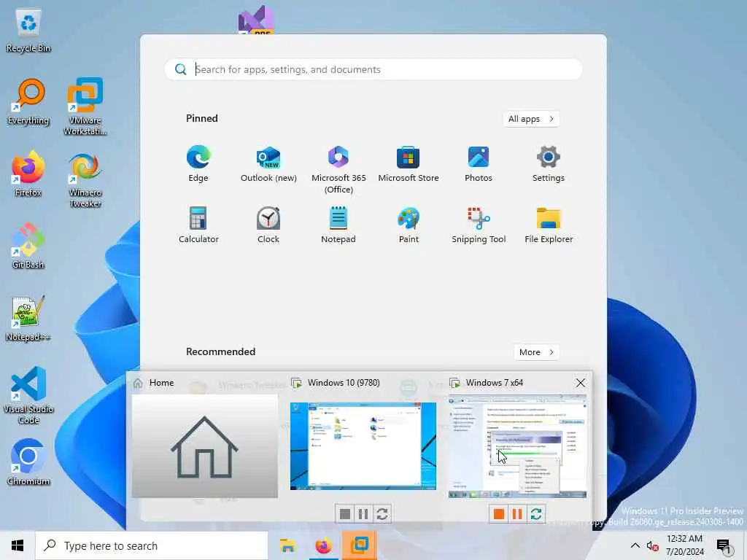The height and width of the screenshot is (560, 747).
Task: Close Windows 7 x64 preview
Action: pyautogui.click(x=580, y=383)
